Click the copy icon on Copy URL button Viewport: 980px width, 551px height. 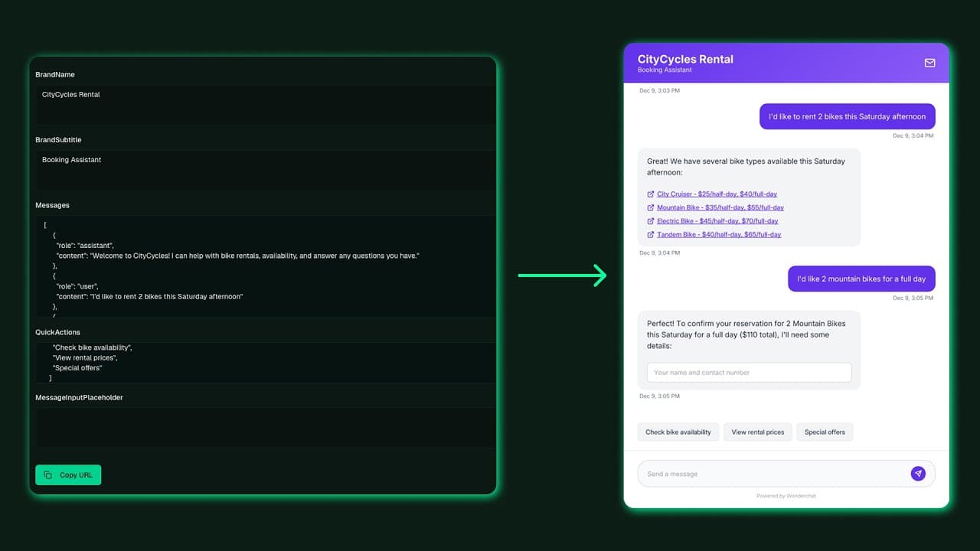pyautogui.click(x=47, y=475)
